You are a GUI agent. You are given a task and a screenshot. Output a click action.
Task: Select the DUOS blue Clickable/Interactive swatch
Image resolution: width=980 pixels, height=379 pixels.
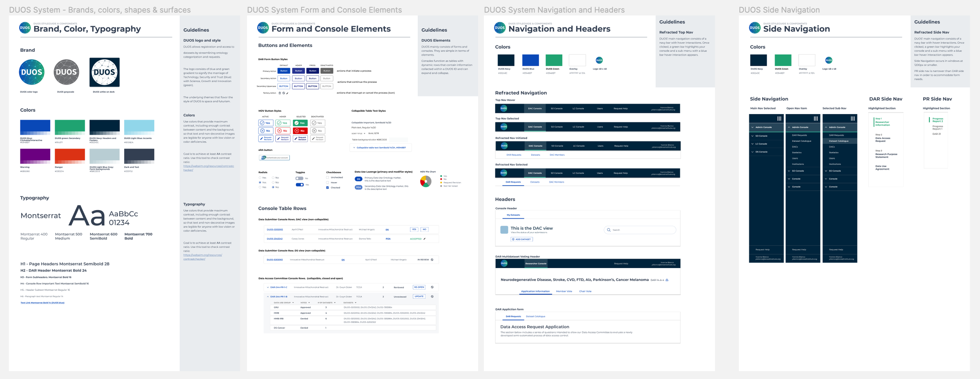click(35, 127)
